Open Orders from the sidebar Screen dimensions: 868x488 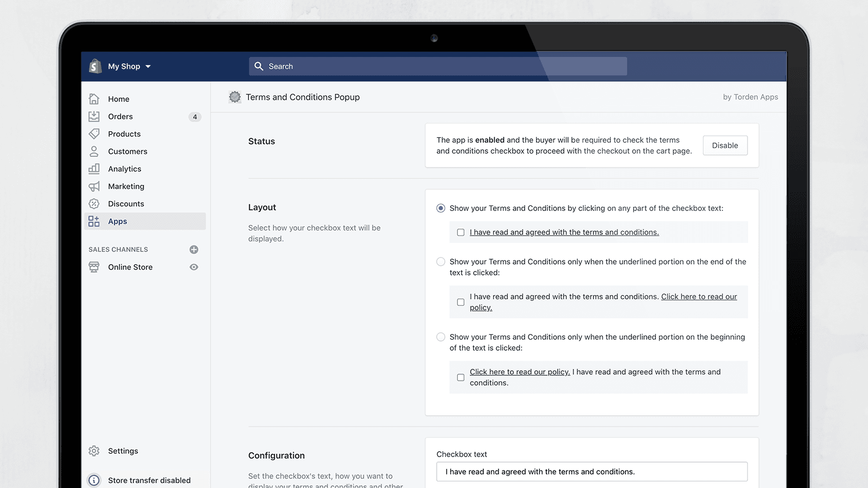(x=120, y=116)
